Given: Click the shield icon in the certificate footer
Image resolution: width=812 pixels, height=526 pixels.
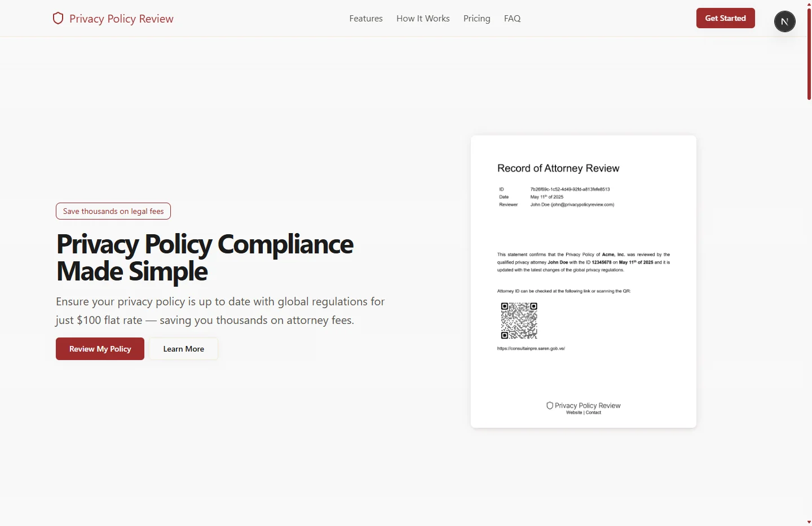Looking at the screenshot, I should (550, 406).
